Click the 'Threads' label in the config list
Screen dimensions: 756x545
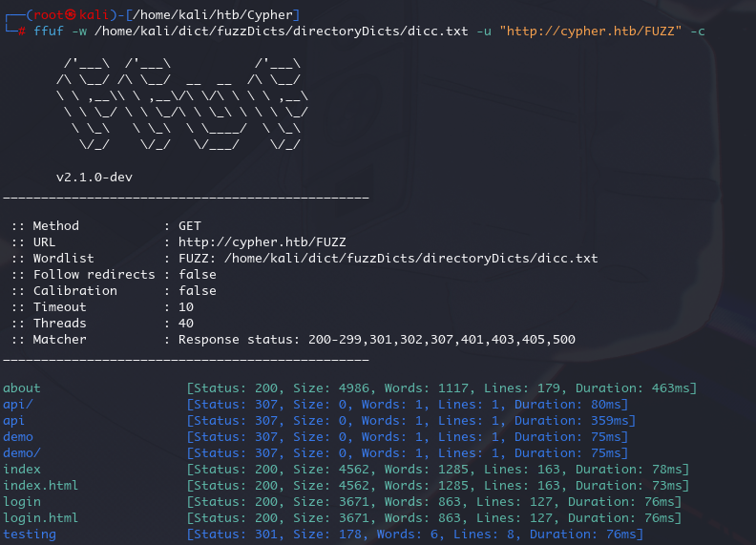60,324
